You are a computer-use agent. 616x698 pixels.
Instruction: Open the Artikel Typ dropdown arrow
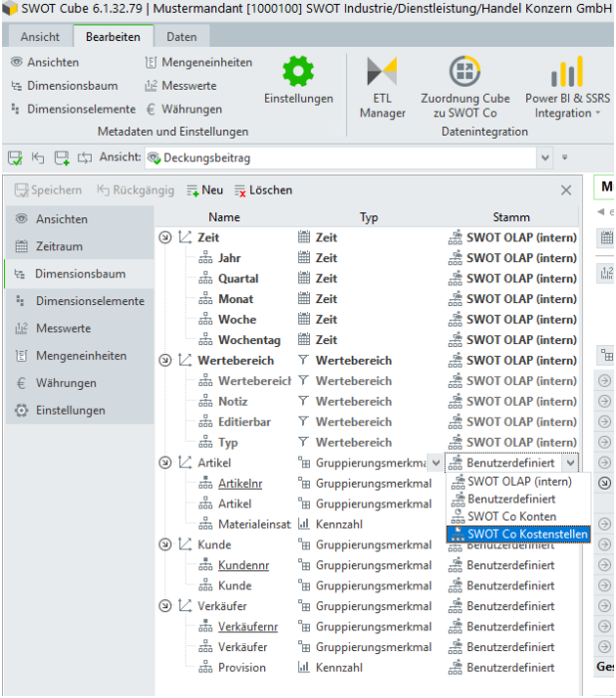tap(436, 463)
